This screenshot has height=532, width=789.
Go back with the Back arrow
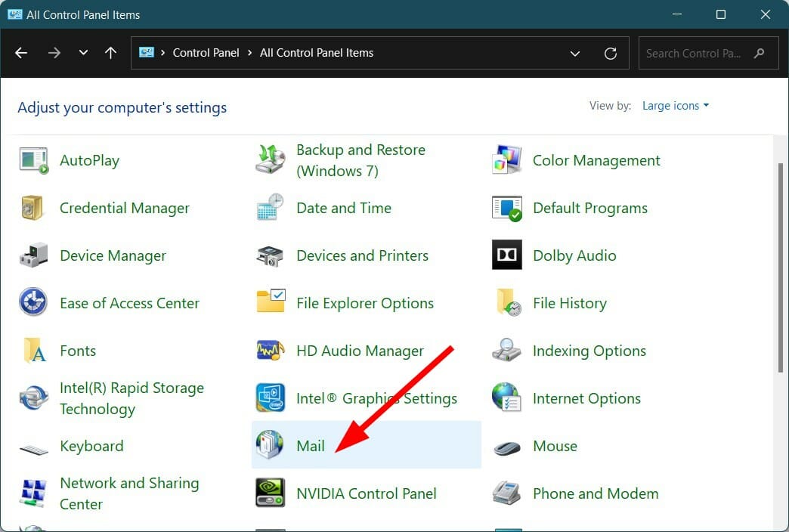[21, 53]
